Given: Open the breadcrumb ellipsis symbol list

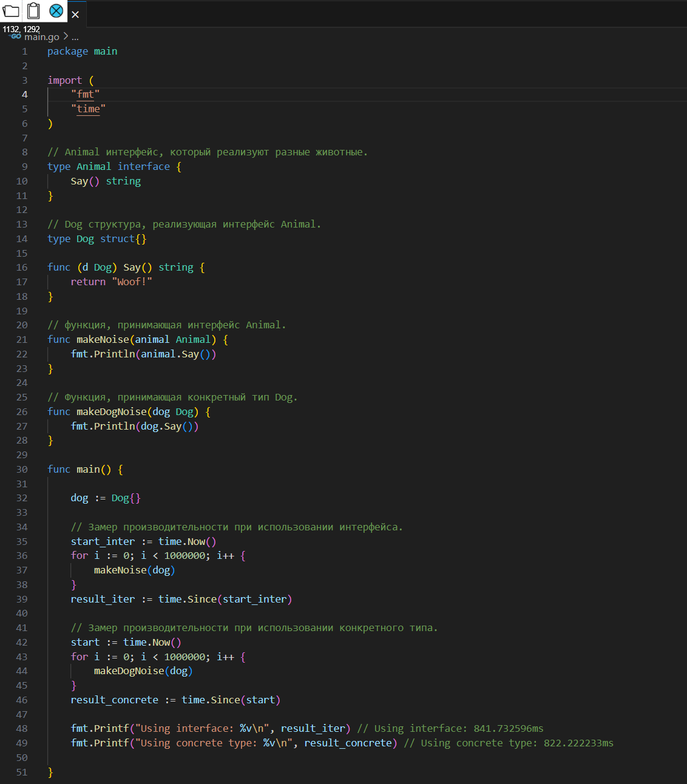Looking at the screenshot, I should coord(75,37).
